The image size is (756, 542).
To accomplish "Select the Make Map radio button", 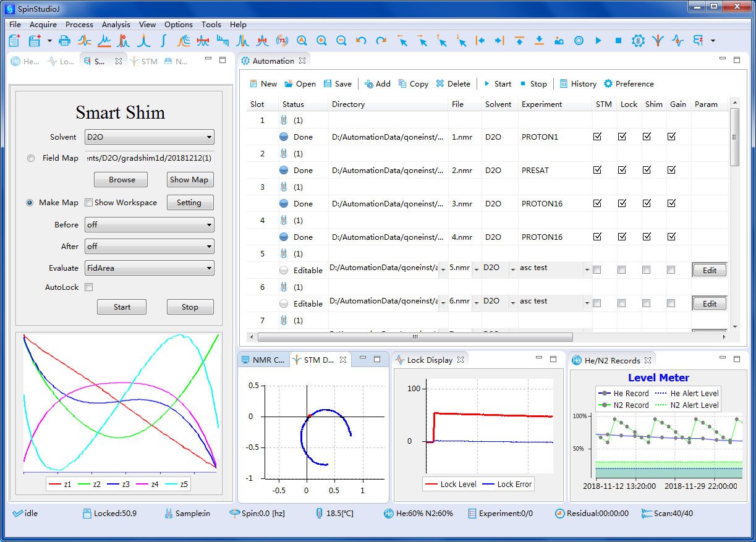I will coord(30,203).
